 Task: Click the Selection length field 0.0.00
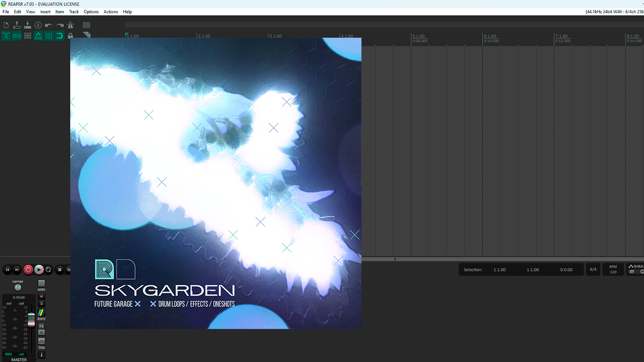click(x=566, y=270)
